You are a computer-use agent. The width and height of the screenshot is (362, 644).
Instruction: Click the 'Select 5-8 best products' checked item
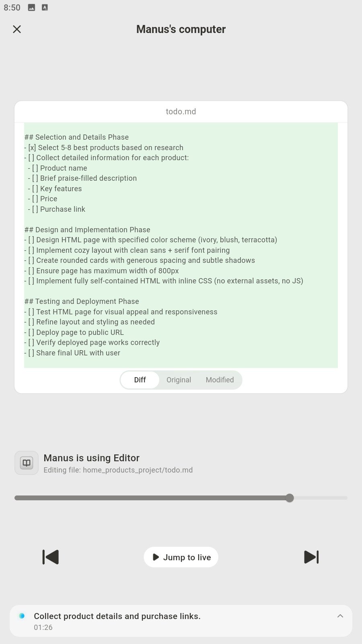point(105,148)
